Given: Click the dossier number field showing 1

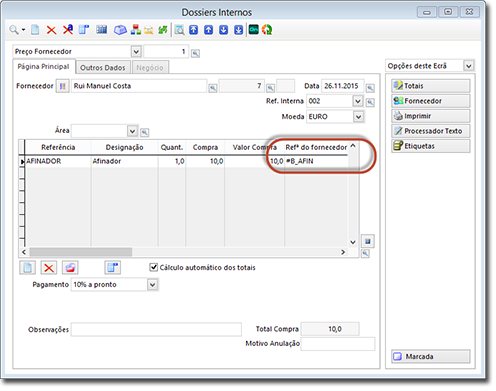Looking at the screenshot, I should click(x=166, y=52).
